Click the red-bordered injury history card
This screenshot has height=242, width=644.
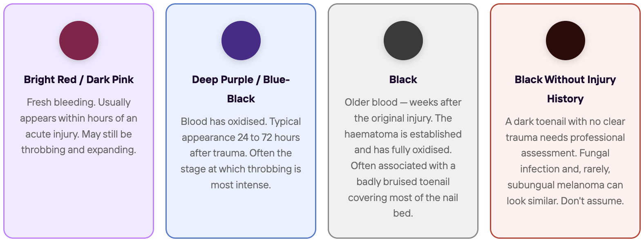[566, 121]
